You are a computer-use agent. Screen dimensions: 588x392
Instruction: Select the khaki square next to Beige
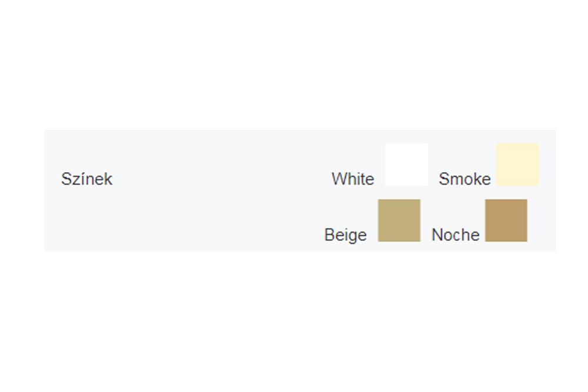coord(399,220)
